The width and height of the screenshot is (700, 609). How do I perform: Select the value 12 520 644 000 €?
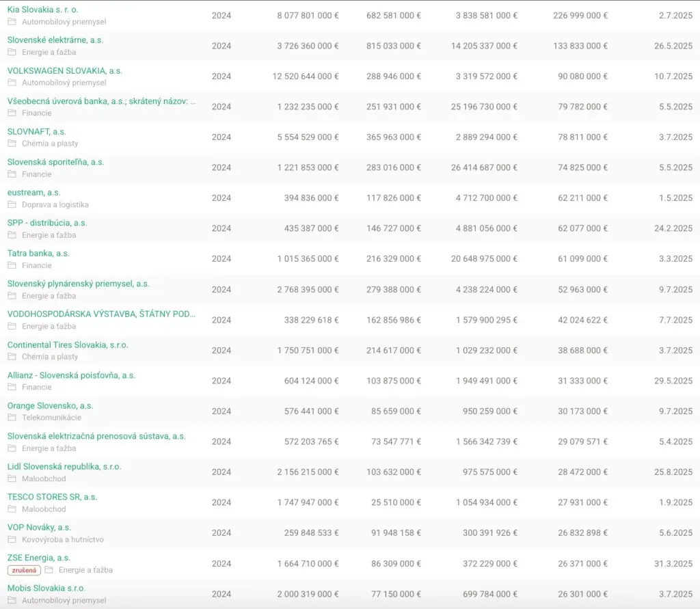[306, 77]
